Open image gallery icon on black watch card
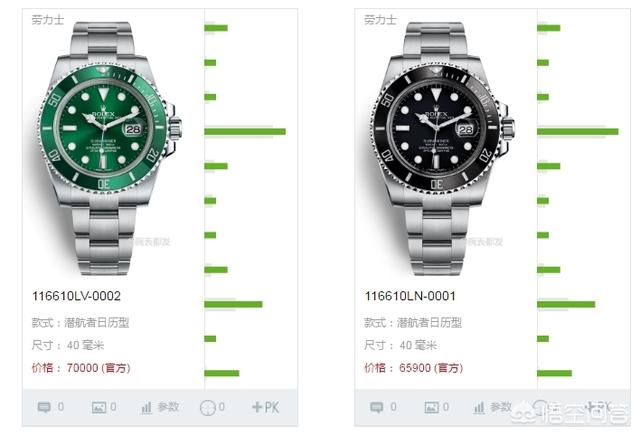Viewport: 640px width, 436px height. tap(431, 407)
